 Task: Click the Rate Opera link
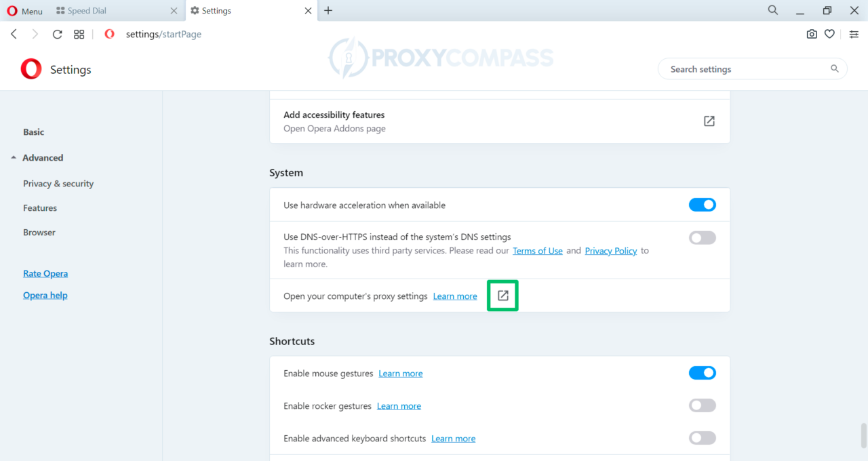(x=45, y=273)
